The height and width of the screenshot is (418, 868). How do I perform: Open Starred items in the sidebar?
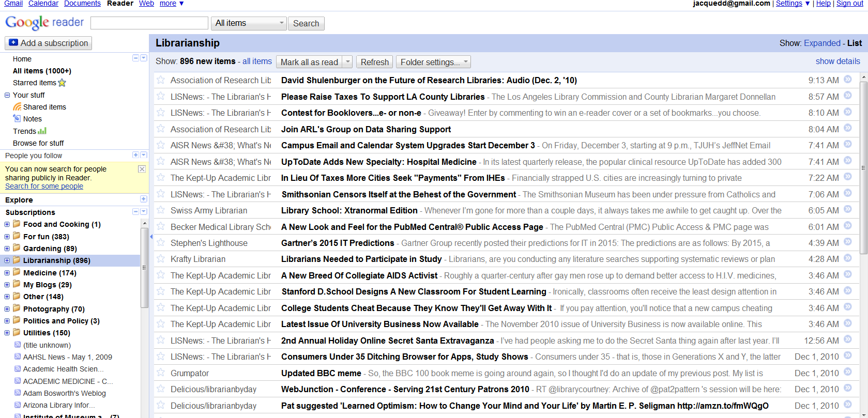point(39,83)
